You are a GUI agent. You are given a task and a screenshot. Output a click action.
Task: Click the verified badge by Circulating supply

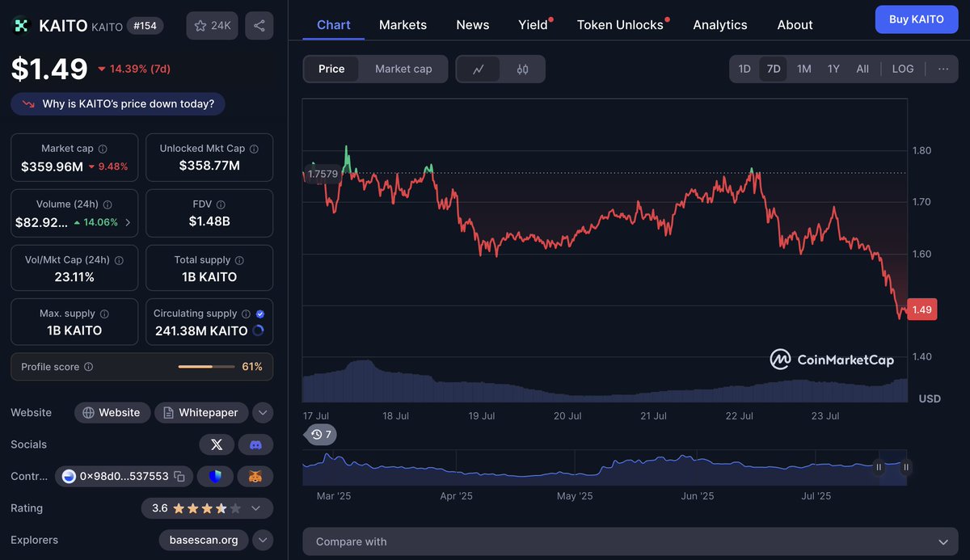[259, 314]
